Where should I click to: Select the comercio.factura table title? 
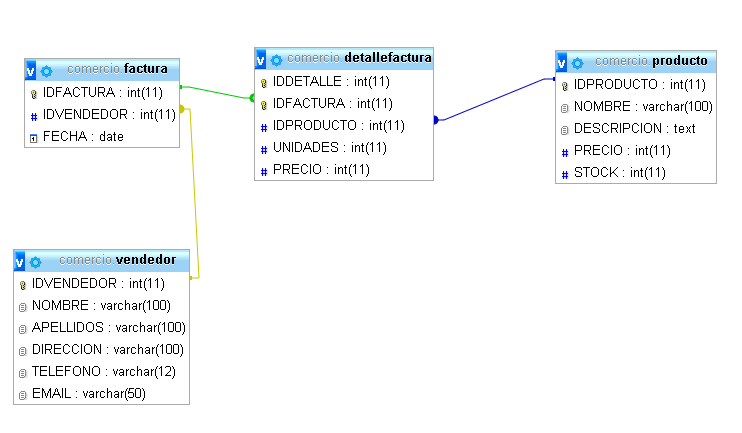coord(117,69)
